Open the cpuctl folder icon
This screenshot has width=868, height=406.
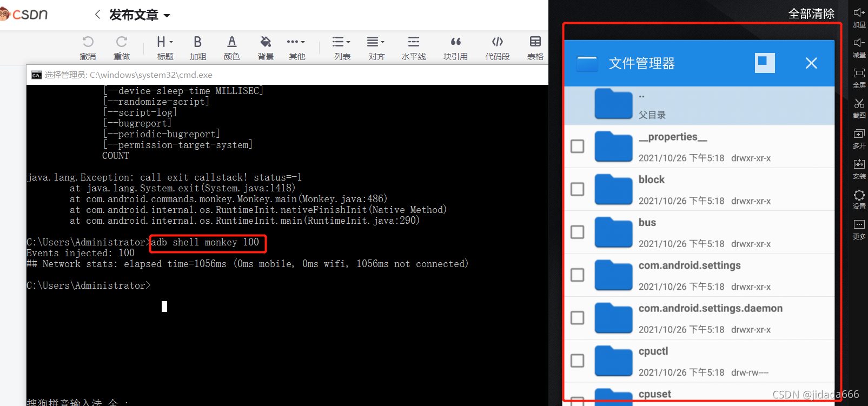613,361
